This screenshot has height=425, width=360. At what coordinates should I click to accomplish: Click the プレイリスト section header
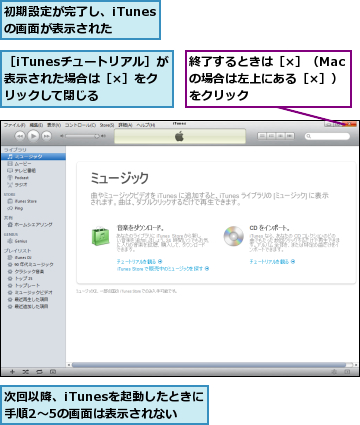click(17, 251)
